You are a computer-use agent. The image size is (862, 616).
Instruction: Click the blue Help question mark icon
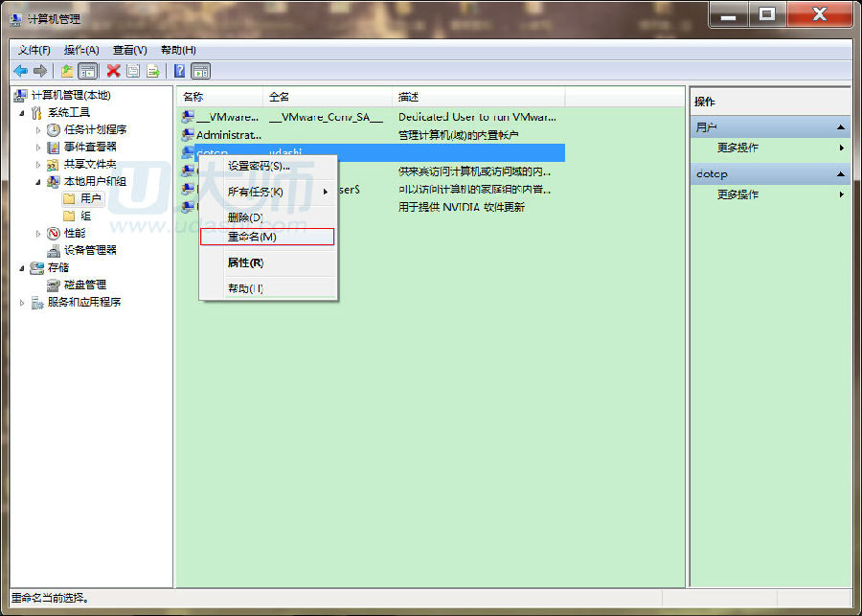179,71
